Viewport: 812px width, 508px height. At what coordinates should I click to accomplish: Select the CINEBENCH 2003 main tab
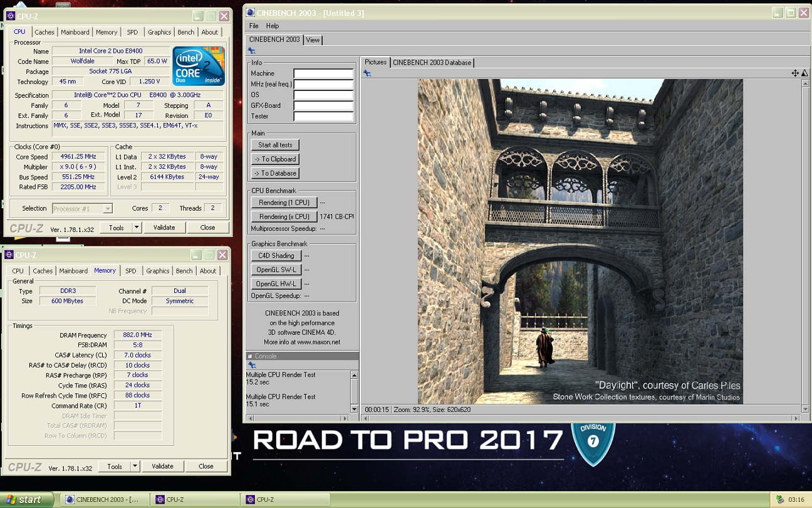(274, 39)
